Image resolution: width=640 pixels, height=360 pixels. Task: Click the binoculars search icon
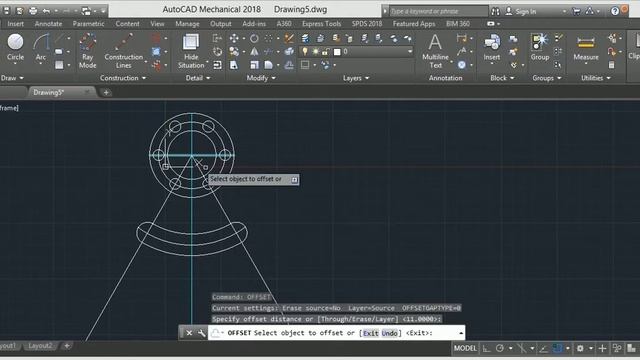pyautogui.click(x=495, y=11)
